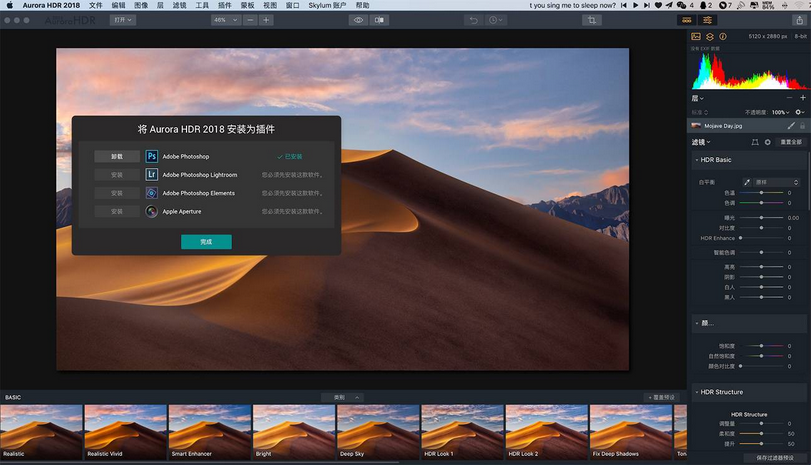Viewport: 812px width, 466px height.
Task: Remove layer with the minus icon
Action: coord(789,98)
